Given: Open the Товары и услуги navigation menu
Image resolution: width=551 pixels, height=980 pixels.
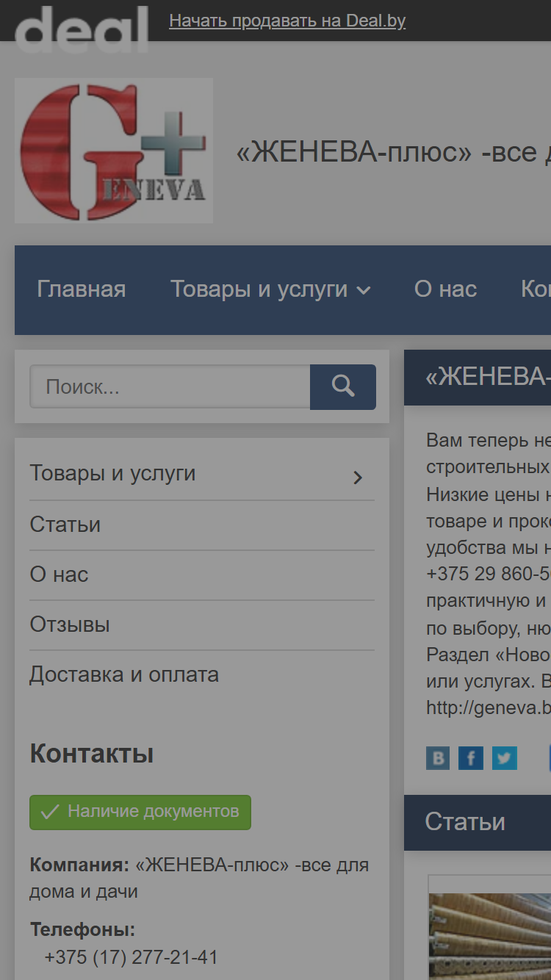Looking at the screenshot, I should 259,289.
